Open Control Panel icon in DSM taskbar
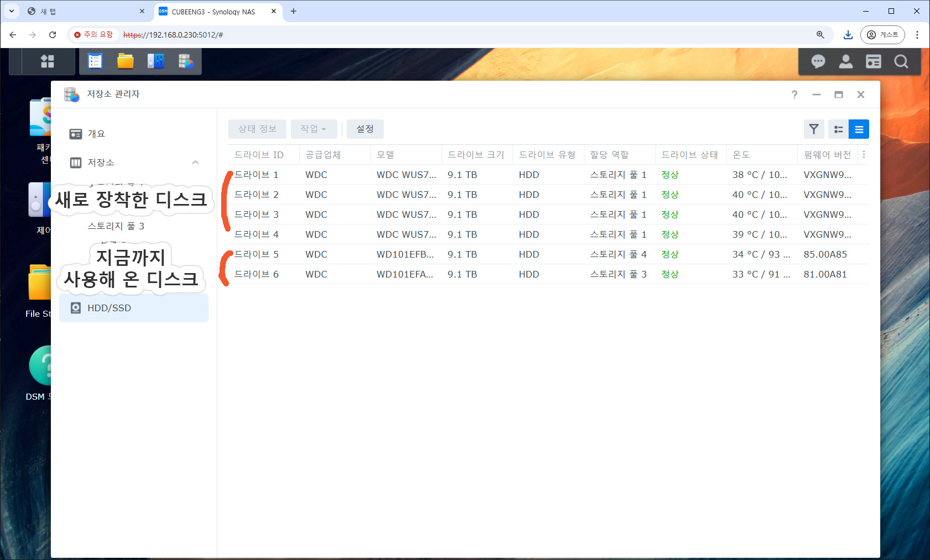 point(155,61)
